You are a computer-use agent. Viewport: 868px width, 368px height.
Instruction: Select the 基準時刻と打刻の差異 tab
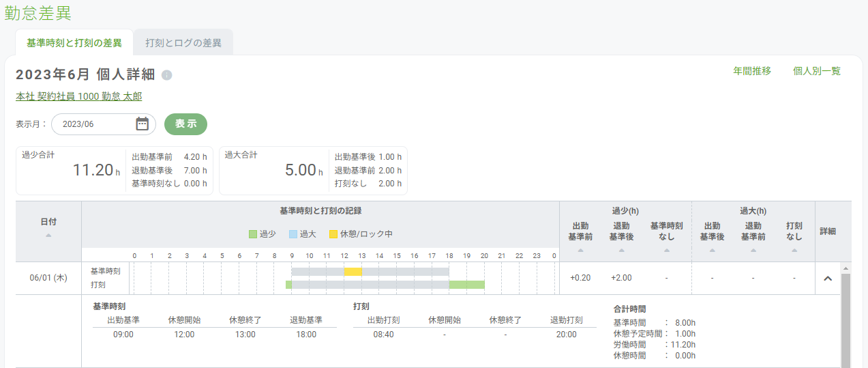(74, 43)
